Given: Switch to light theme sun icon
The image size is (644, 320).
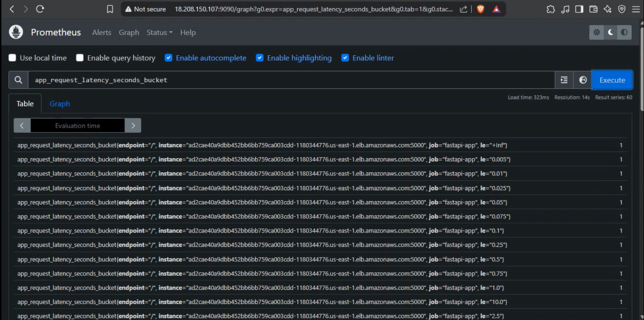Looking at the screenshot, I should click(596, 32).
